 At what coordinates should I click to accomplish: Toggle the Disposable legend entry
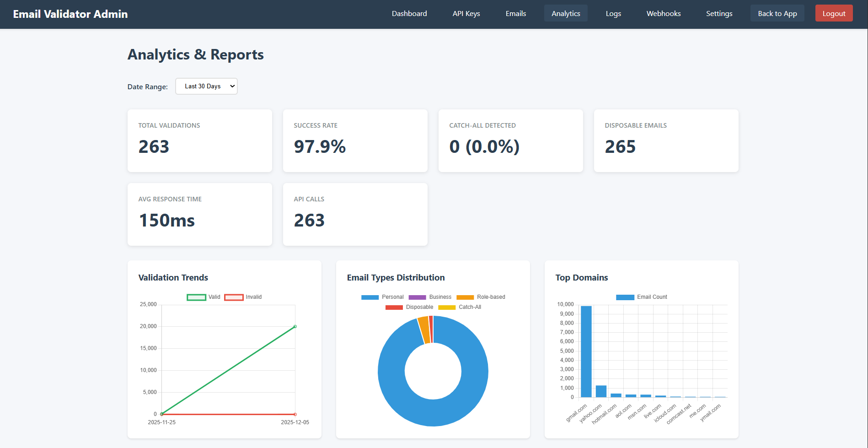coord(409,307)
